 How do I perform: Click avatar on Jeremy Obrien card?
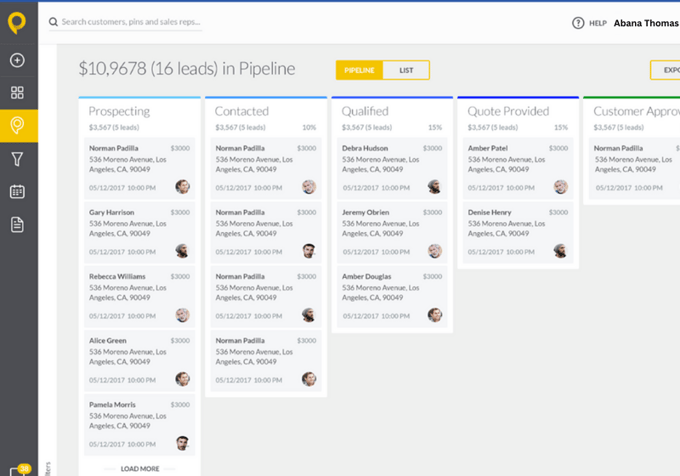(x=435, y=251)
